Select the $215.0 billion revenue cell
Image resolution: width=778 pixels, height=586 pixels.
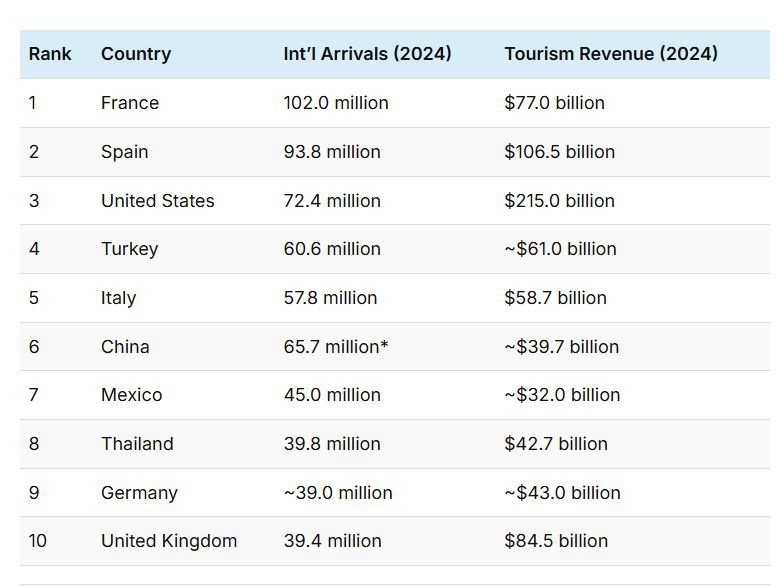point(559,201)
